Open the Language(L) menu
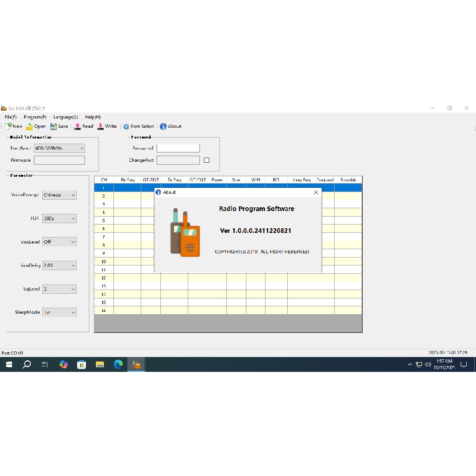 point(66,117)
